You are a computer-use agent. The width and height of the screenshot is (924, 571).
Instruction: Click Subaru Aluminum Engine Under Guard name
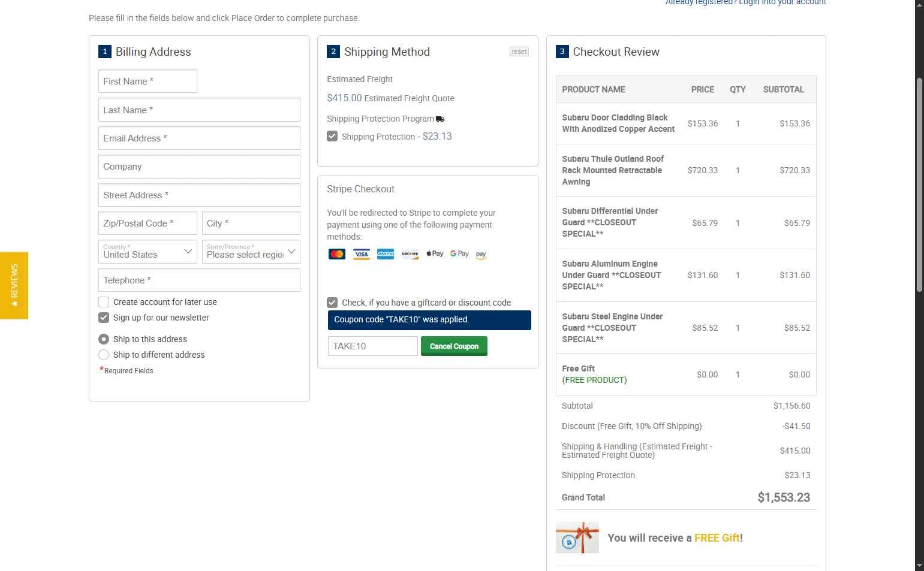(611, 275)
